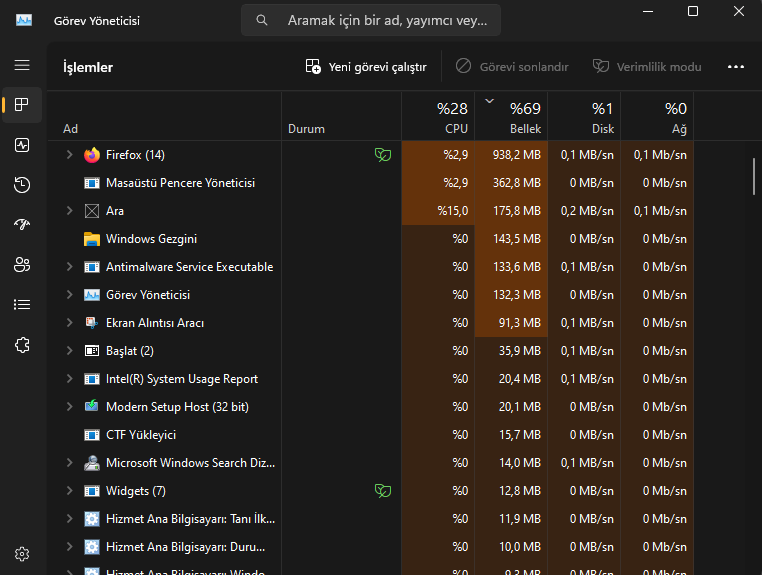Click the Firefox icon in process list

point(92,155)
